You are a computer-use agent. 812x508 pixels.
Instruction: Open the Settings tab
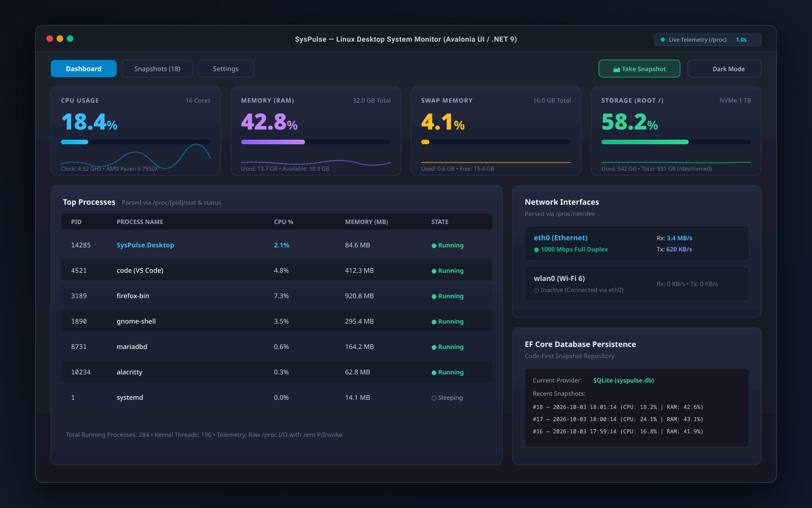click(226, 69)
